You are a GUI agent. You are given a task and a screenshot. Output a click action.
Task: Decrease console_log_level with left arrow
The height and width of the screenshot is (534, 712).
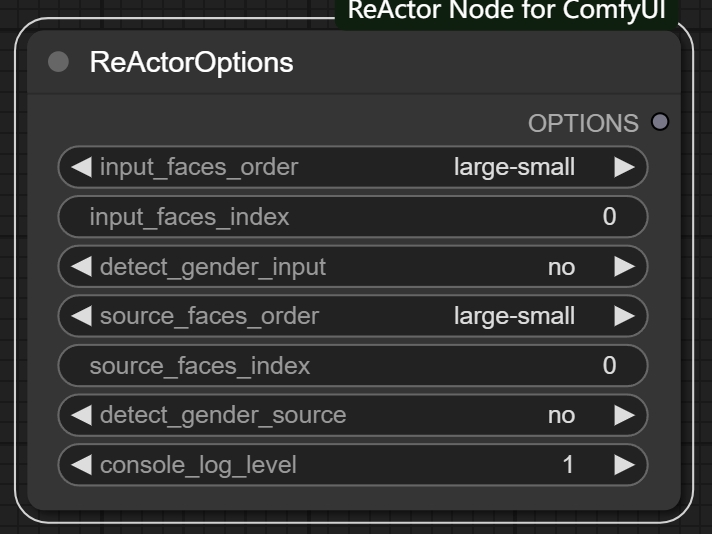[81, 465]
